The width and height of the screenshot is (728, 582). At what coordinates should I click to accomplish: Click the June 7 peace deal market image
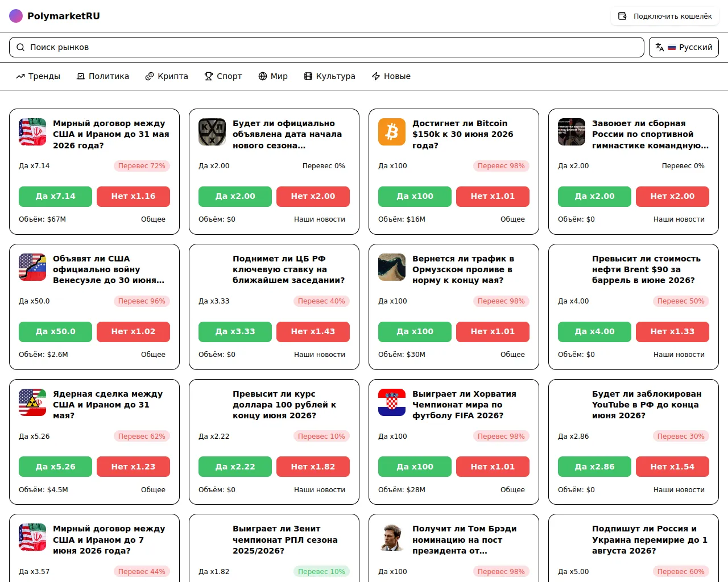[32, 538]
